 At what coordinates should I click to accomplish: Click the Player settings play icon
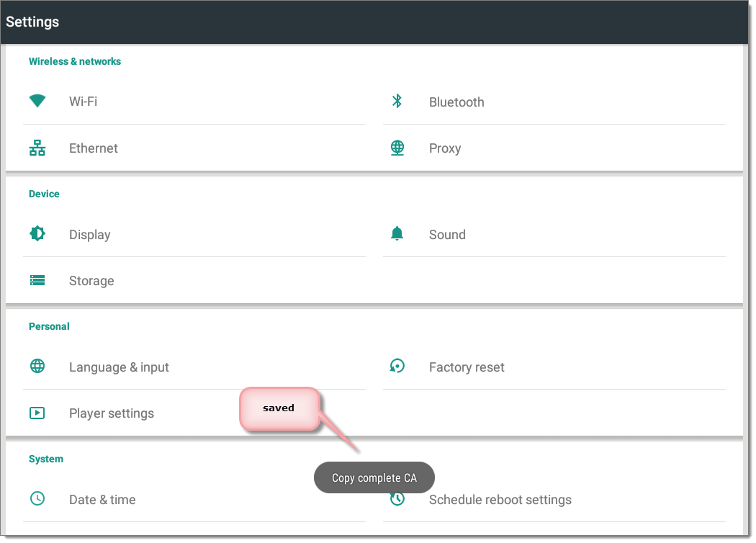pyautogui.click(x=37, y=413)
